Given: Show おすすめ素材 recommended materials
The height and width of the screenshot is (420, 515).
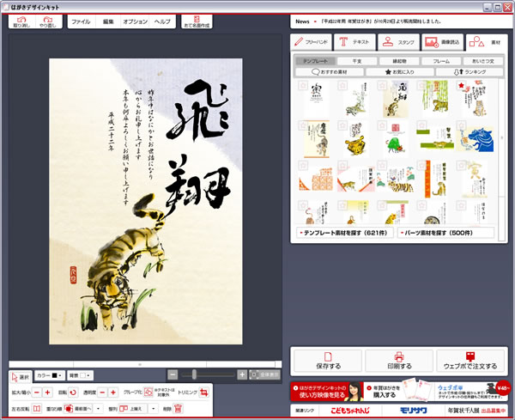Looking at the screenshot, I should point(330,71).
